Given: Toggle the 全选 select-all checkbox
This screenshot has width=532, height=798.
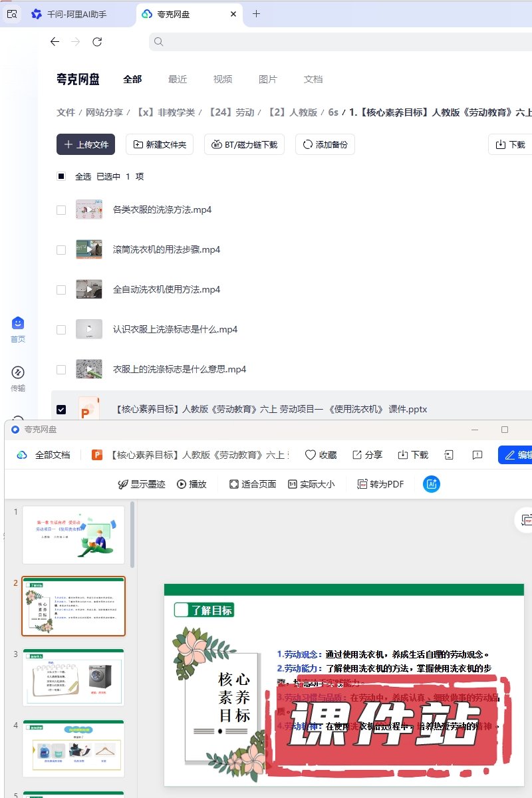Looking at the screenshot, I should (x=61, y=176).
